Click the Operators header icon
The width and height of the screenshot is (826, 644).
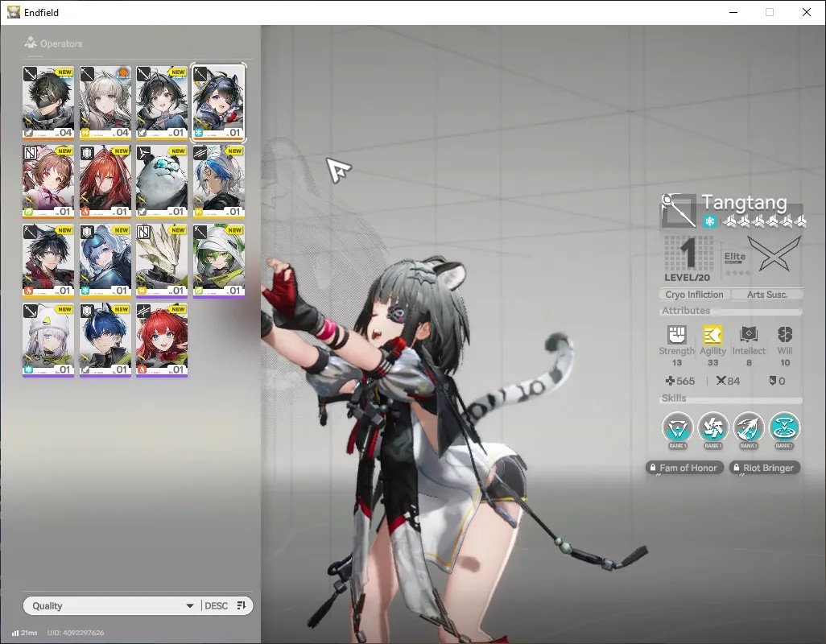tap(31, 43)
